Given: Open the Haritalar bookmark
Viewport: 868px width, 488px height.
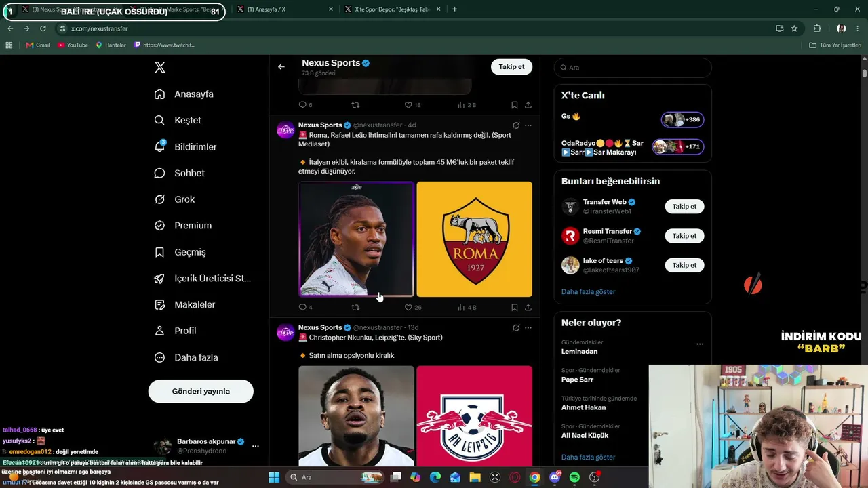Looking at the screenshot, I should point(111,45).
